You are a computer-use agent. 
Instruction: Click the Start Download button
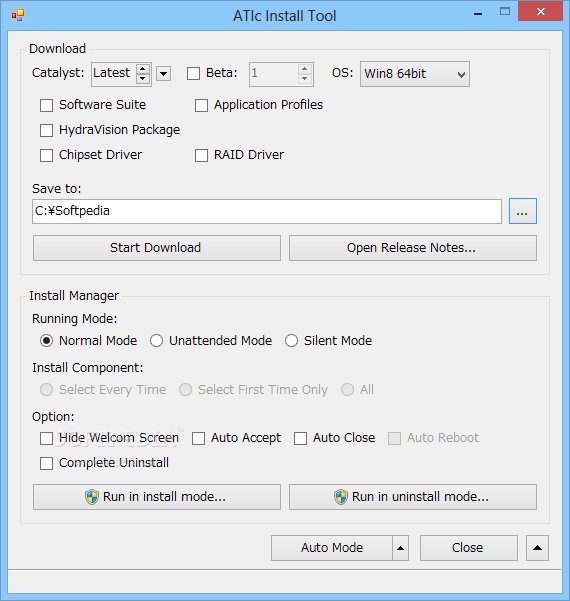157,248
